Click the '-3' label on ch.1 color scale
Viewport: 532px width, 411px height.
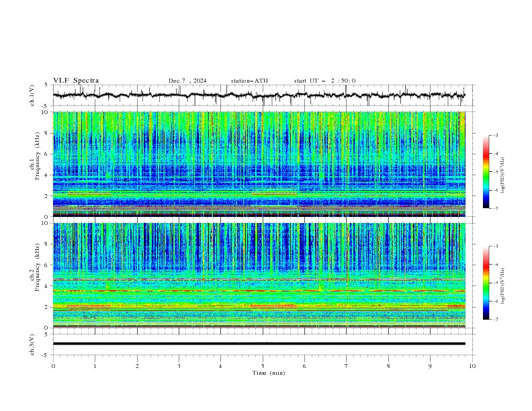tap(495, 135)
